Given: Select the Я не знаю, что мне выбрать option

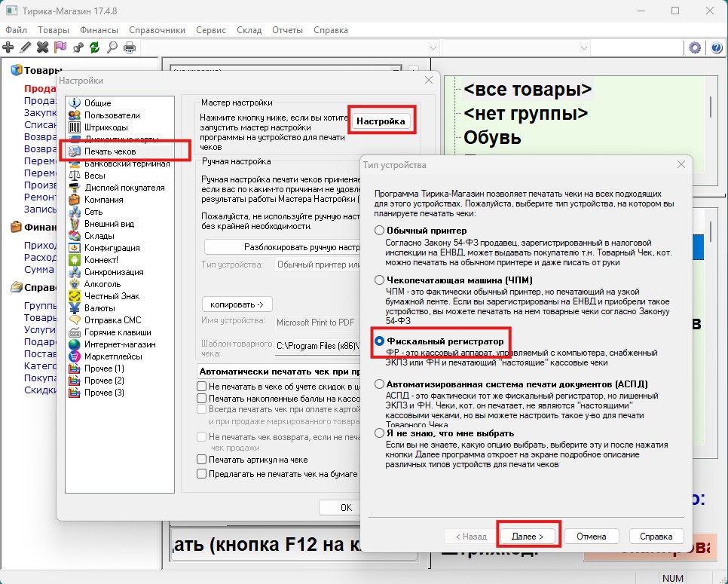Looking at the screenshot, I should (x=380, y=433).
